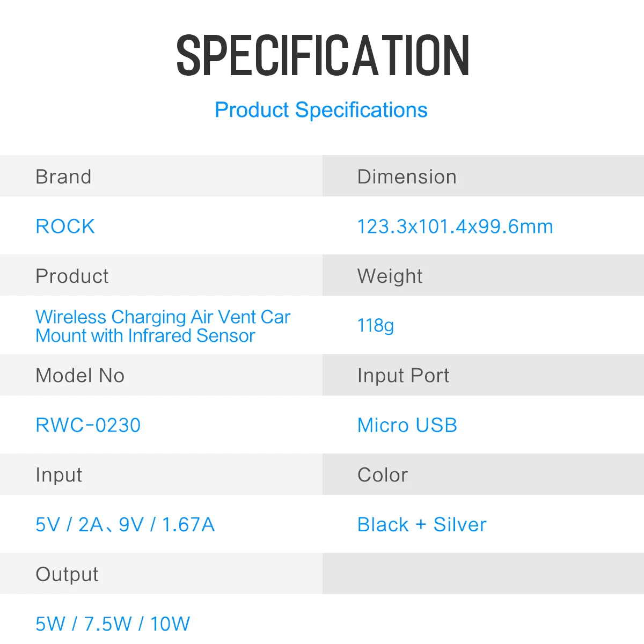Select the Color header cell
This screenshot has width=644, height=644.
click(483, 474)
